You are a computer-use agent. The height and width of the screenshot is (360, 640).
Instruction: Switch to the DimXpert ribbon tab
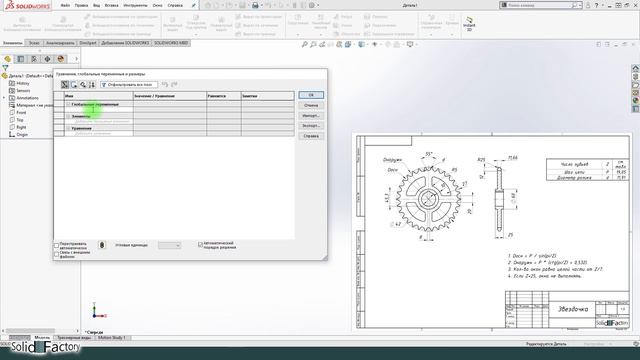pos(88,43)
